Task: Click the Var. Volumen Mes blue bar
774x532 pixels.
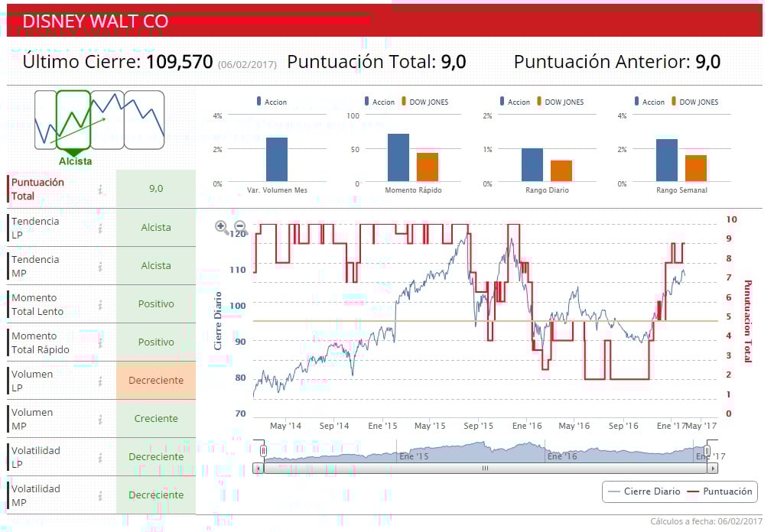Action: (277, 160)
